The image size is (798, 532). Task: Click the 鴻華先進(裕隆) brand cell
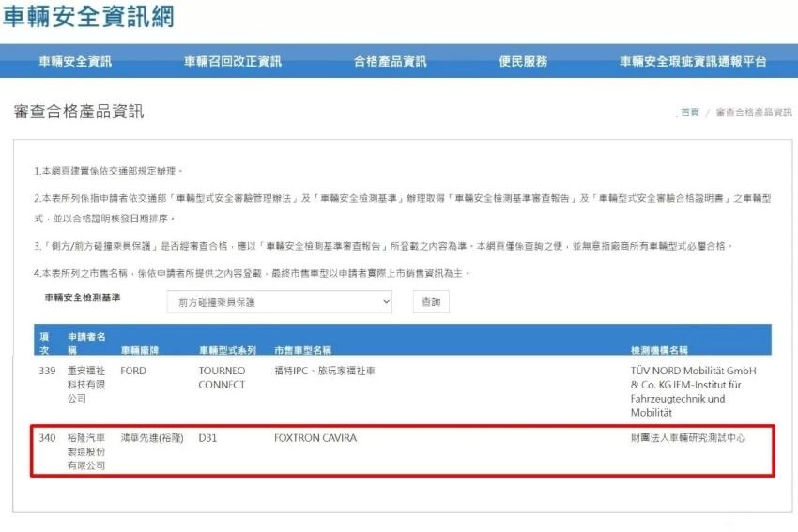click(x=152, y=438)
